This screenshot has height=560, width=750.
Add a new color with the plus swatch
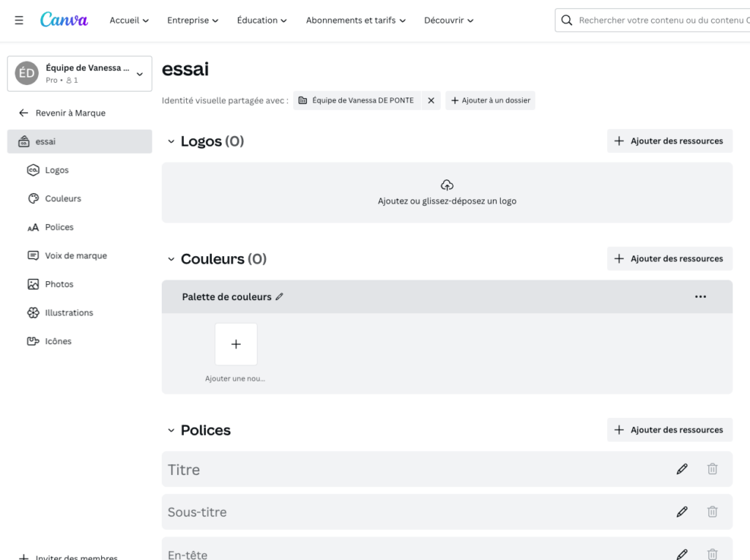tap(236, 344)
